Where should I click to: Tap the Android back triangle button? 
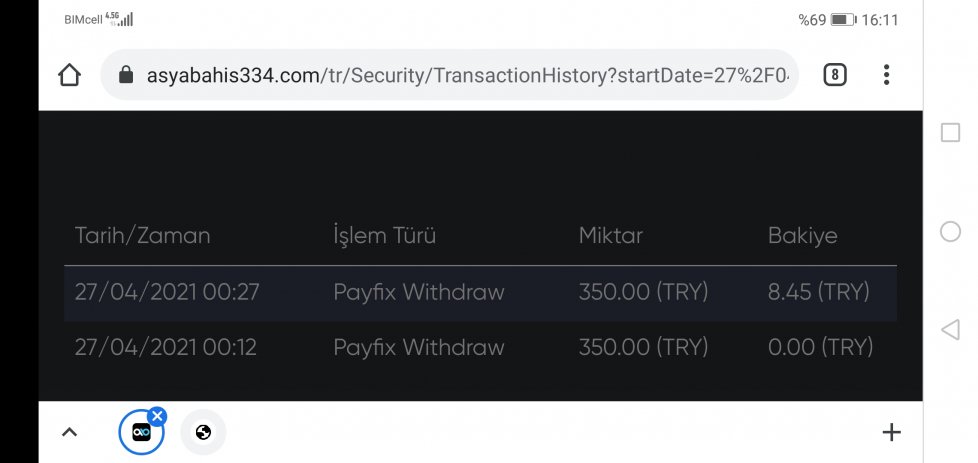click(x=950, y=329)
